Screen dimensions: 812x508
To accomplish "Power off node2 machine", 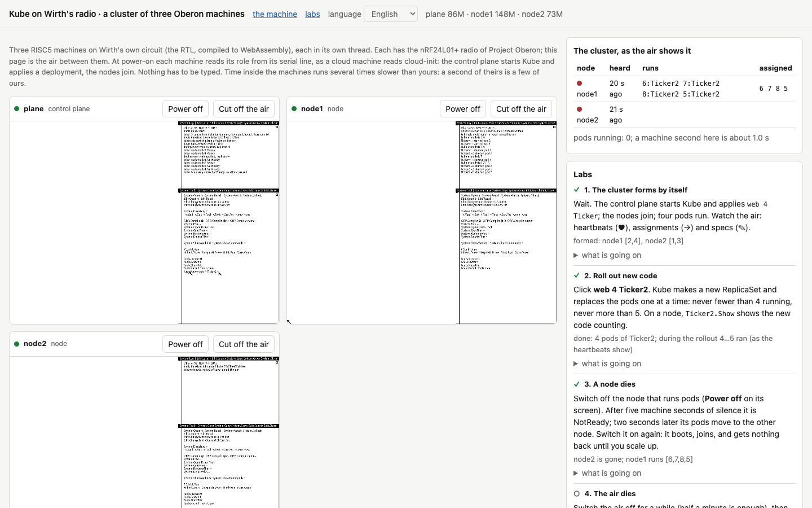I will 186,344.
